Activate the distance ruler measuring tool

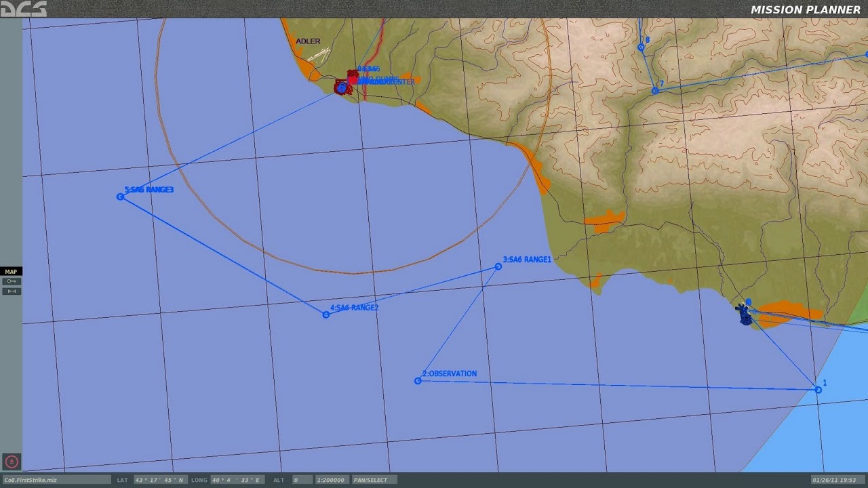coord(11,291)
